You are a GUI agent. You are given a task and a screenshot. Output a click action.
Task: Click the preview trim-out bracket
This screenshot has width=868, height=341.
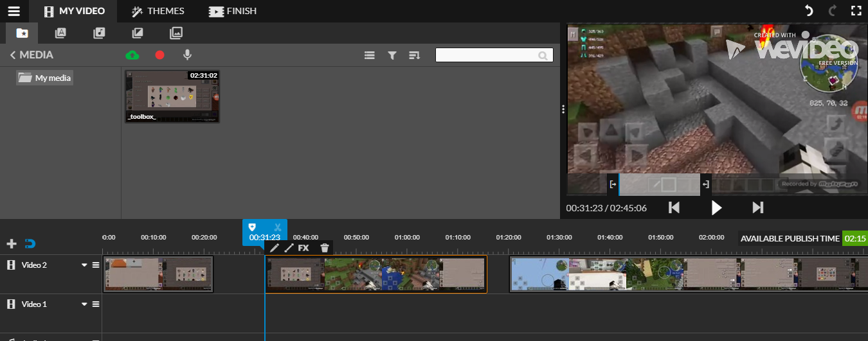click(x=706, y=184)
